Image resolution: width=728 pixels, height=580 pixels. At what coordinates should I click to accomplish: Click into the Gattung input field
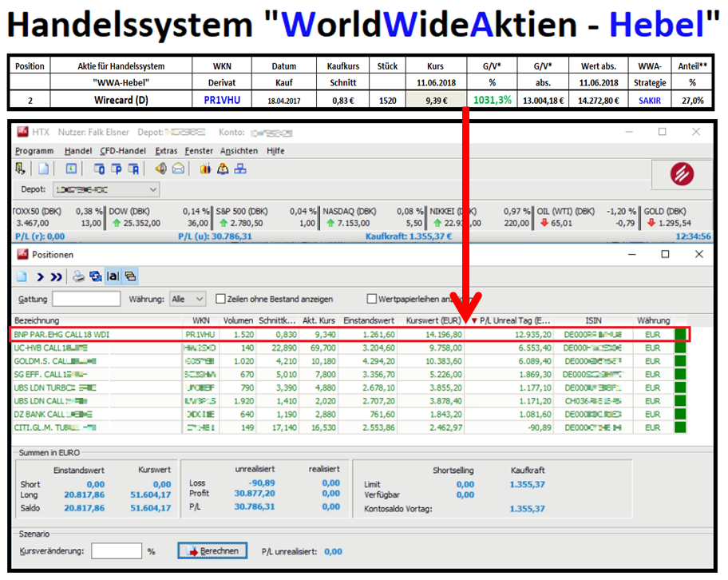(x=86, y=299)
